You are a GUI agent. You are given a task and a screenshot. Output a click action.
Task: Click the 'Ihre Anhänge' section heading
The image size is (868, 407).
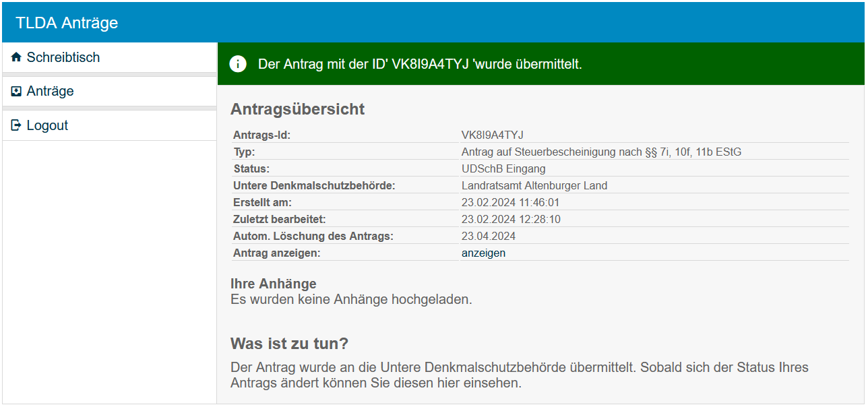(273, 284)
